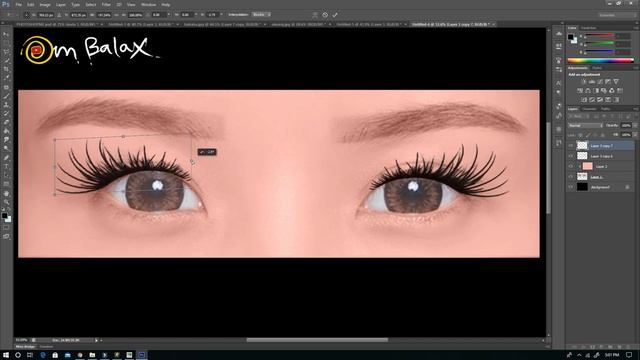Open the status bar document info arrow
Viewport: 640px width, 360px height.
click(97, 340)
